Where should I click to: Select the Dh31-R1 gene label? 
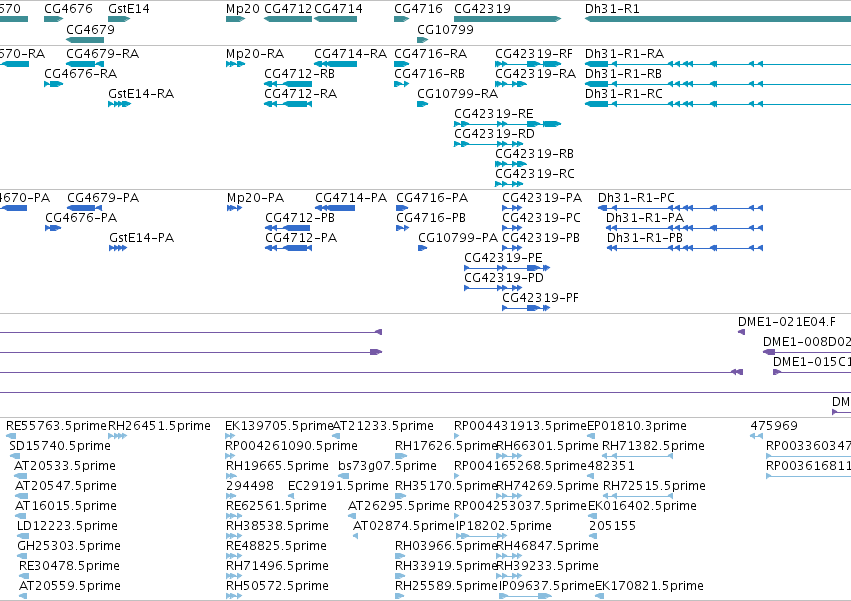pyautogui.click(x=612, y=9)
